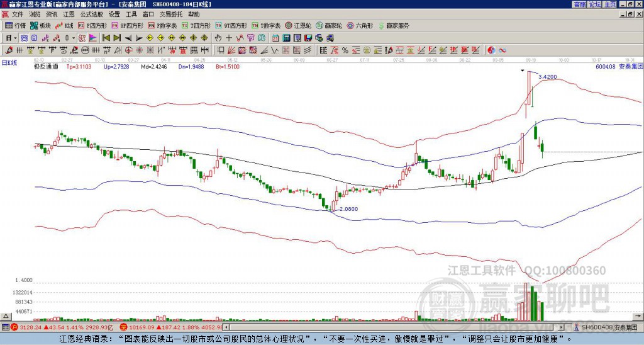Open the 板块 sector view
The width and height of the screenshot is (644, 345).
[x=40, y=25]
